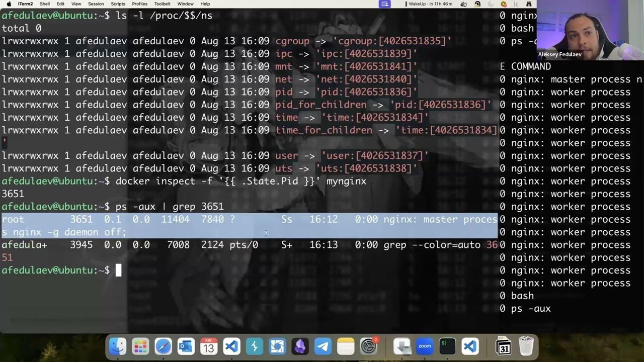Click the 'cgroup' namespace link name
The image size is (644, 362).
[292, 41]
